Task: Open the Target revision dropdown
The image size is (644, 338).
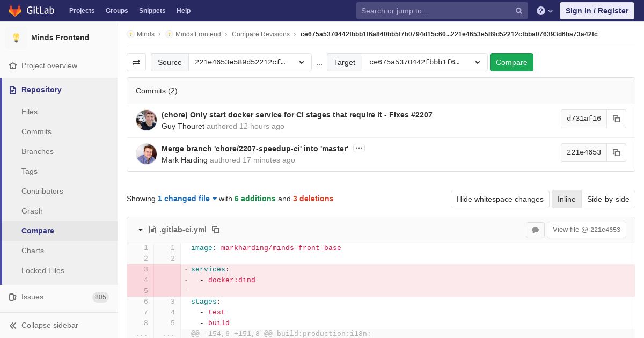Action: [x=425, y=62]
